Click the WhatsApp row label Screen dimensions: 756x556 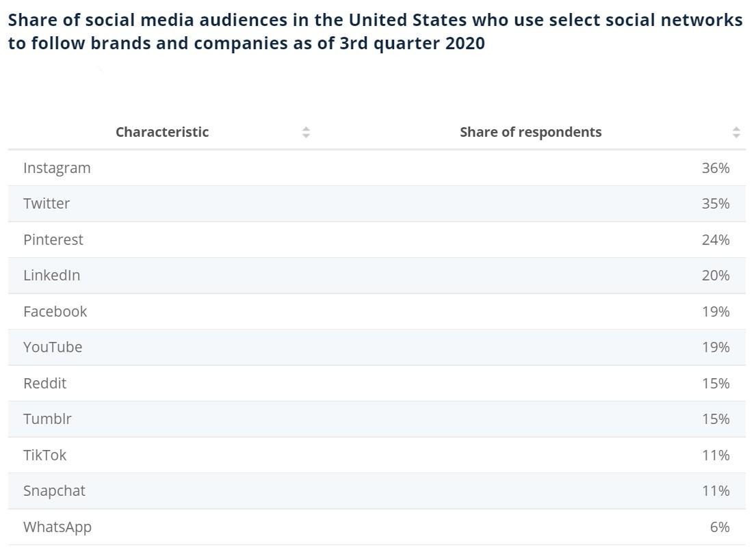pos(57,527)
